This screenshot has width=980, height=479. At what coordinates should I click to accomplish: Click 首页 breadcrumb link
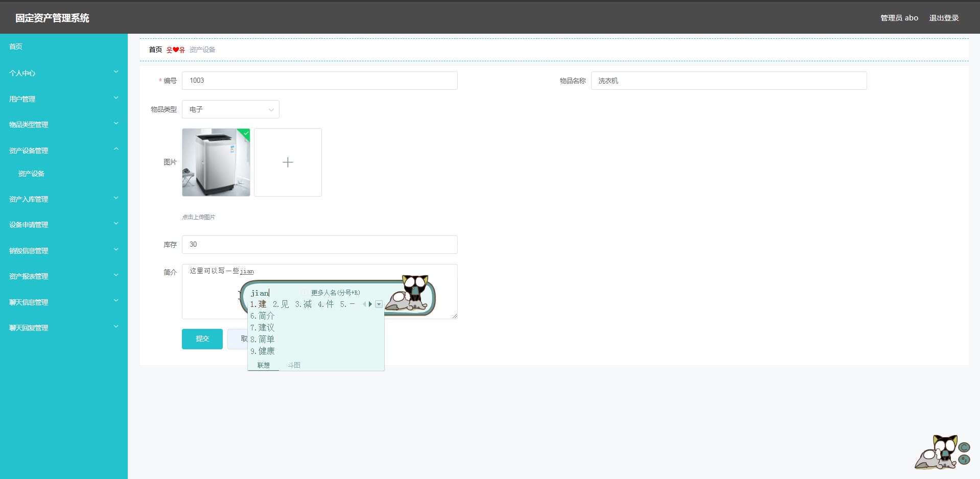[155, 50]
